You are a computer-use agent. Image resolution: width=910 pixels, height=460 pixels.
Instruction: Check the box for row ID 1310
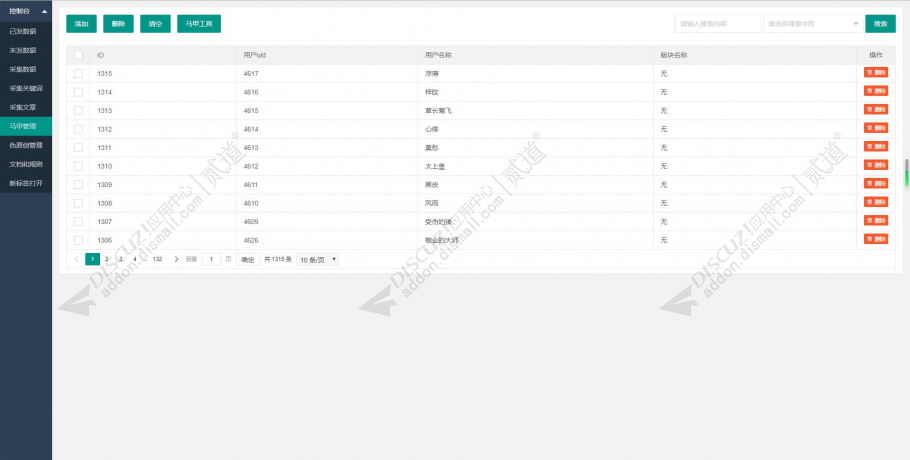[x=78, y=166]
